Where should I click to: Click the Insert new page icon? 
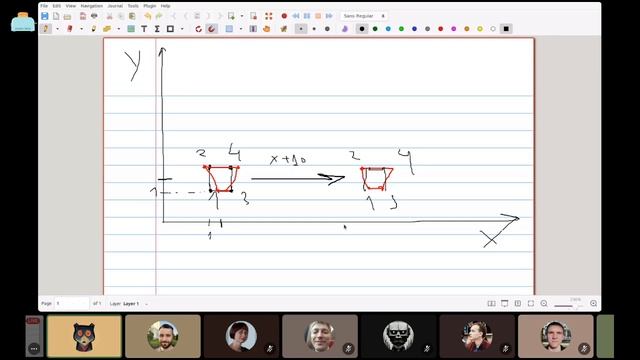click(231, 16)
